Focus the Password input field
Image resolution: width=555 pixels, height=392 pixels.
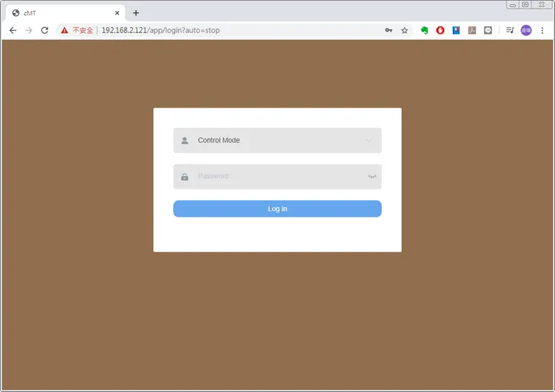[277, 176]
